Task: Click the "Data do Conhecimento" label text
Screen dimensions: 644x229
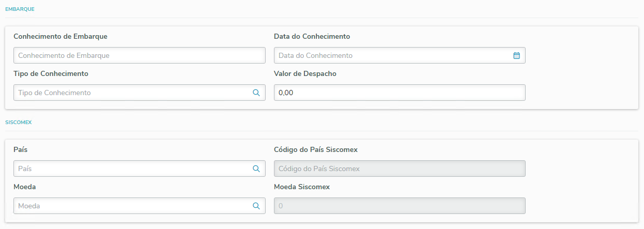Action: tap(312, 36)
